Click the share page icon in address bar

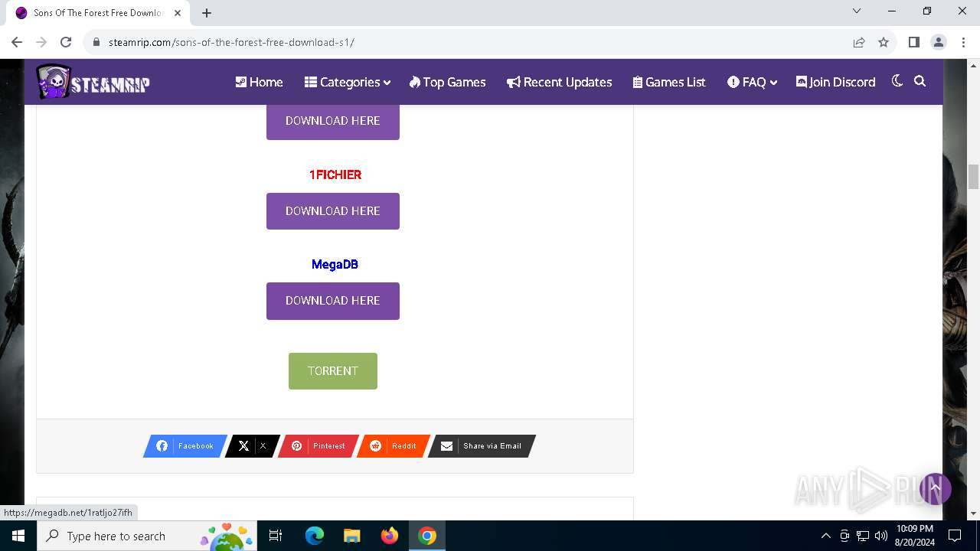[859, 42]
